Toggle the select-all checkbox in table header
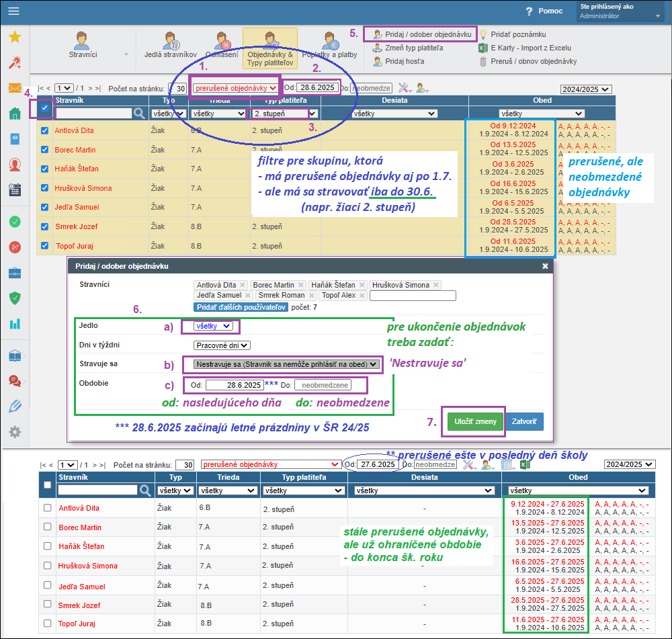This screenshot has width=672, height=639. [44, 108]
